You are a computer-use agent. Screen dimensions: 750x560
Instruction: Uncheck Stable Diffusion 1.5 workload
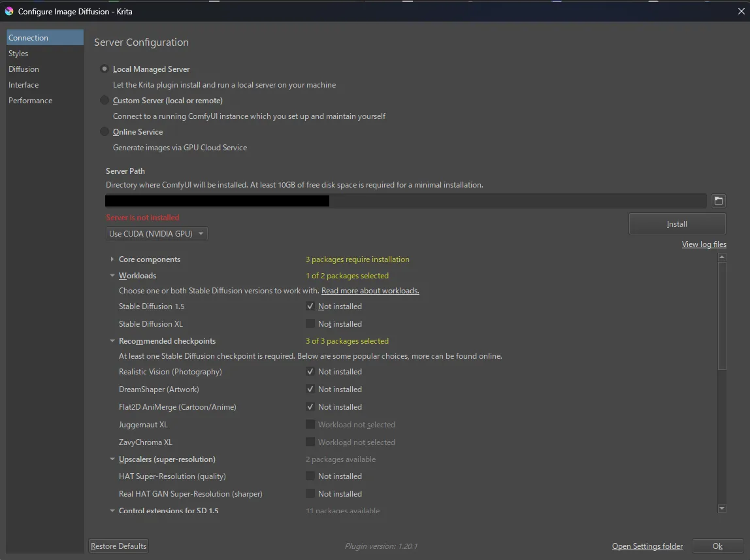[x=310, y=306]
